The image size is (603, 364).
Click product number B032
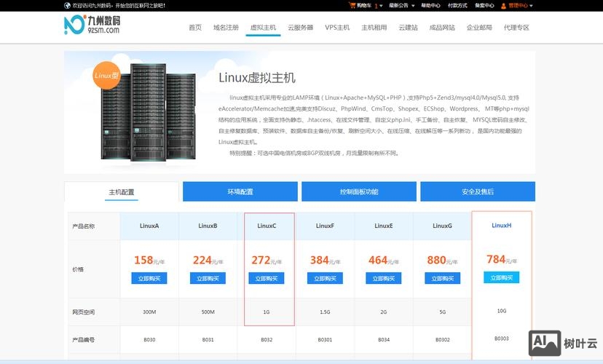coord(267,340)
